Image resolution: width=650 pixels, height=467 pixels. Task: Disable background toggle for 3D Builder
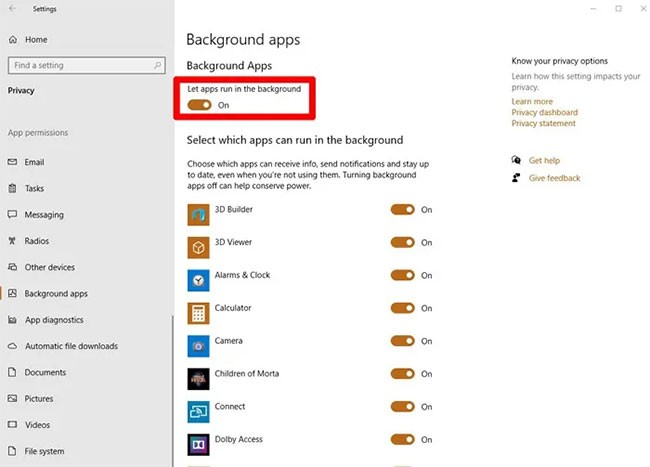402,210
